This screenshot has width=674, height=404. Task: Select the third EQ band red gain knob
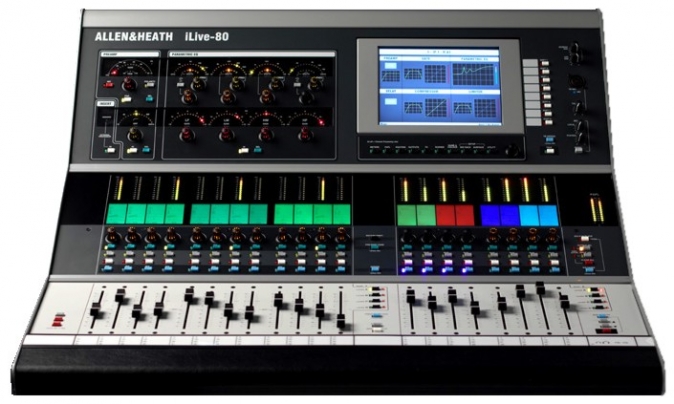(266, 135)
